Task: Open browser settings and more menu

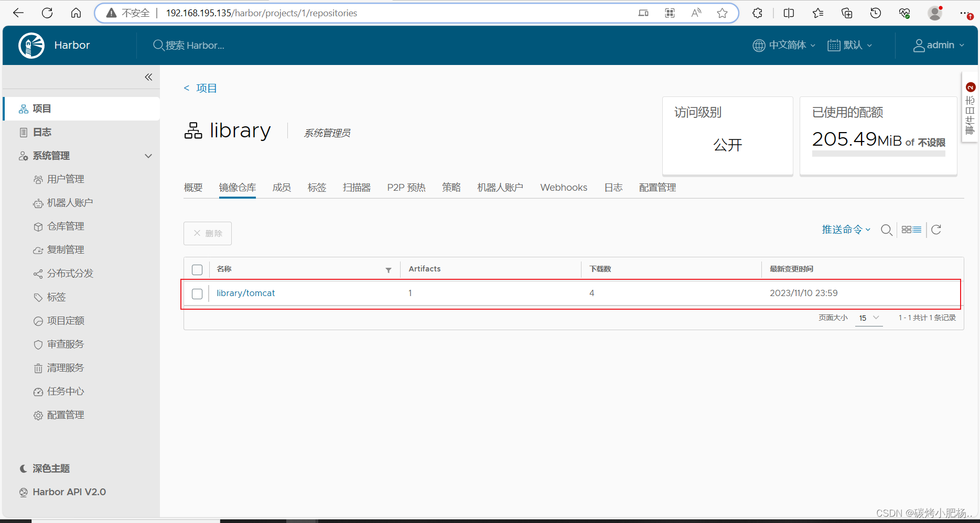Action: [965, 13]
